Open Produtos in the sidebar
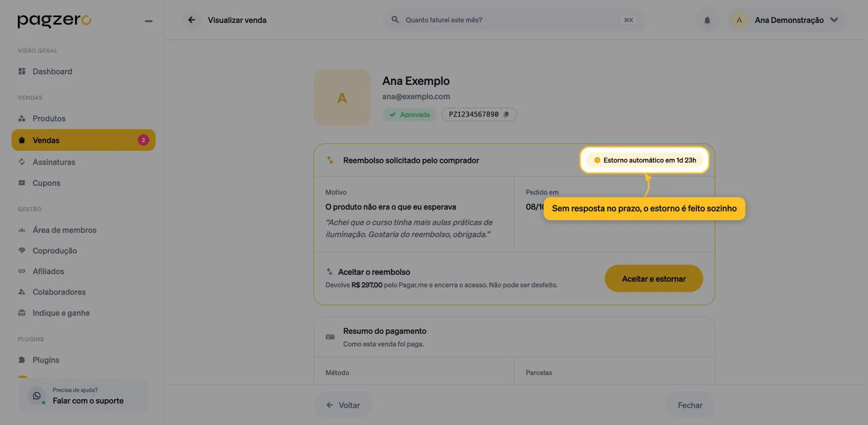 (83, 119)
